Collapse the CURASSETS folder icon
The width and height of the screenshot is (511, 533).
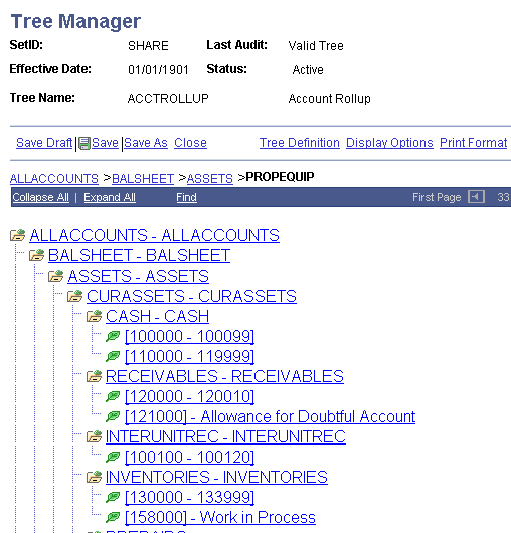(75, 296)
